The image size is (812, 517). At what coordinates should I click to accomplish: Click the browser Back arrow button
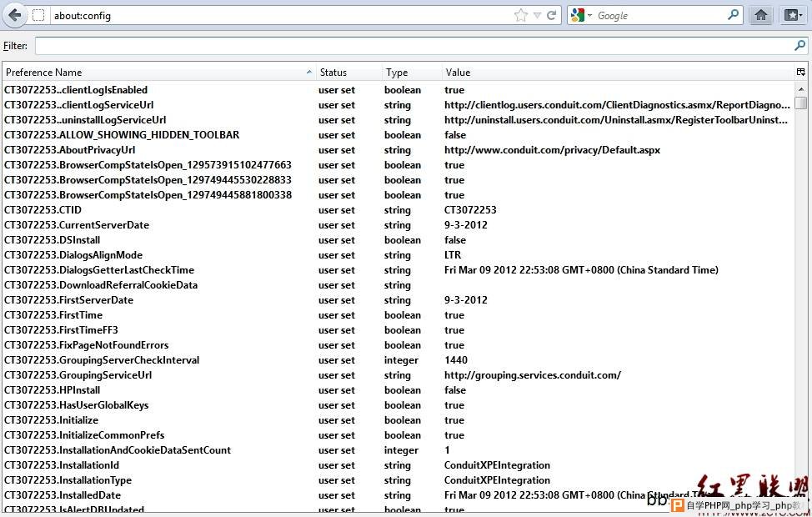click(x=14, y=15)
